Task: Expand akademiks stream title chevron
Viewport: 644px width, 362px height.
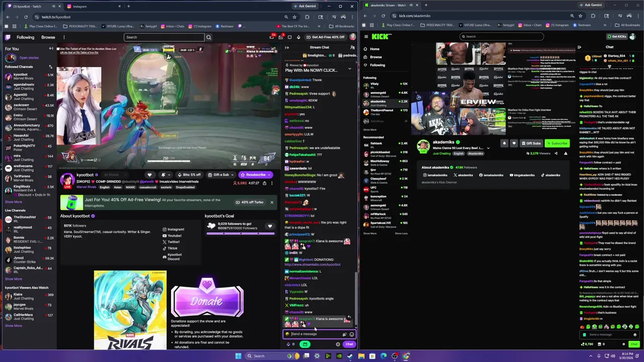Action: (x=488, y=148)
